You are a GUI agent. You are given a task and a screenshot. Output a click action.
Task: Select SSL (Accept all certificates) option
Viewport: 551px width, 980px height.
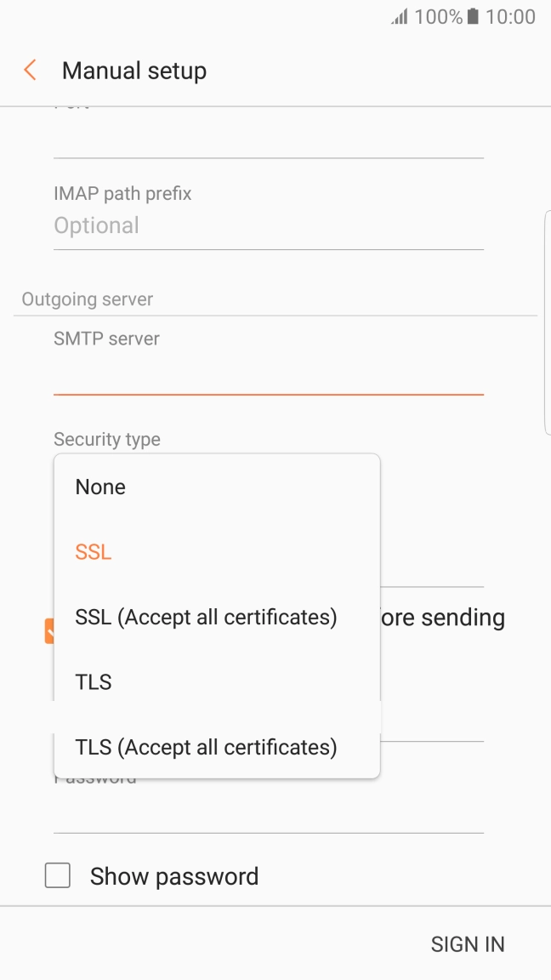pos(205,617)
